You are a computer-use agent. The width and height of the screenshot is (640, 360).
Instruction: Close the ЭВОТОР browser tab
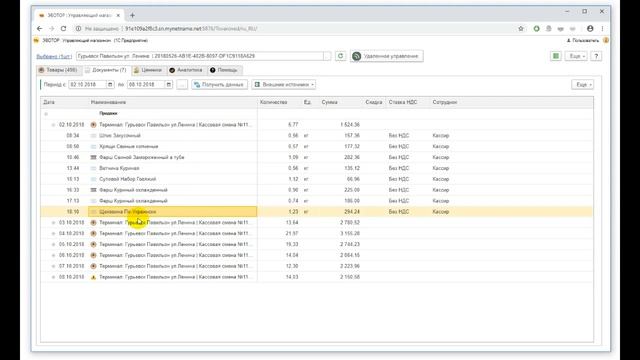point(118,16)
